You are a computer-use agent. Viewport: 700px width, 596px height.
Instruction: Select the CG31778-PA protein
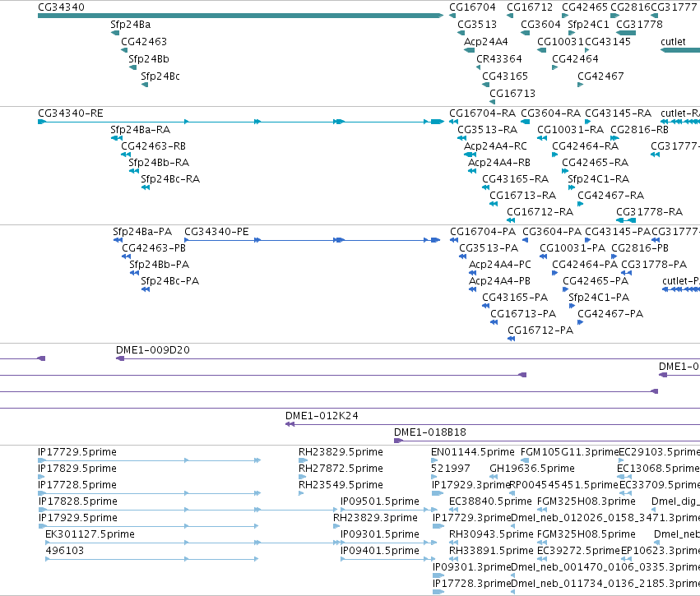[626, 274]
